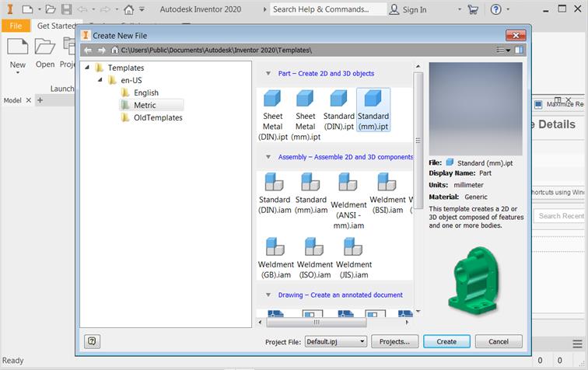Go to templates home folder icon
Viewport: 588px width, 370px height.
(x=115, y=50)
